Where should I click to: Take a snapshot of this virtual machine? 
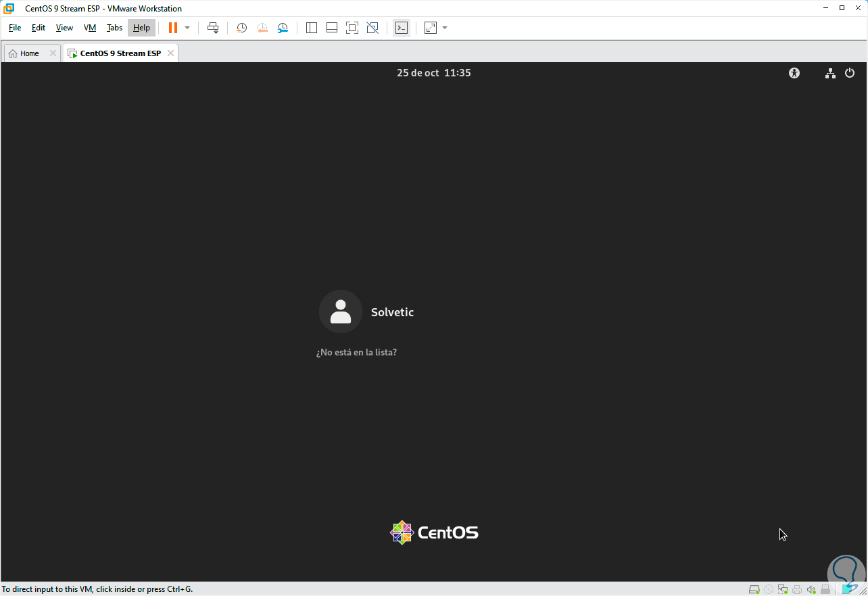pyautogui.click(x=242, y=28)
